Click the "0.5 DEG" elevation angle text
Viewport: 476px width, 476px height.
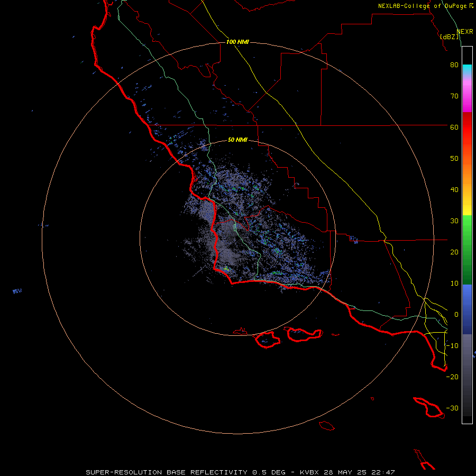click(269, 472)
